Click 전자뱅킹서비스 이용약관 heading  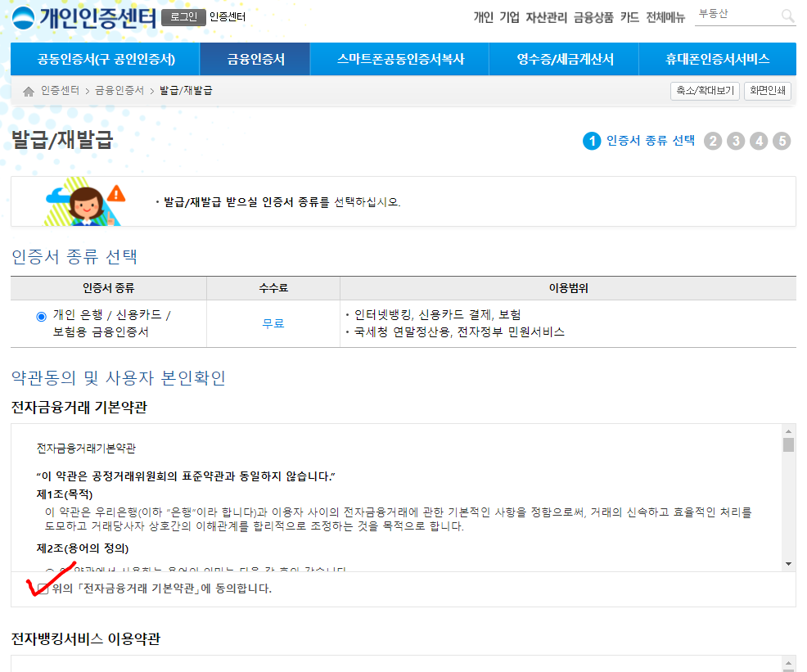pyautogui.click(x=86, y=639)
